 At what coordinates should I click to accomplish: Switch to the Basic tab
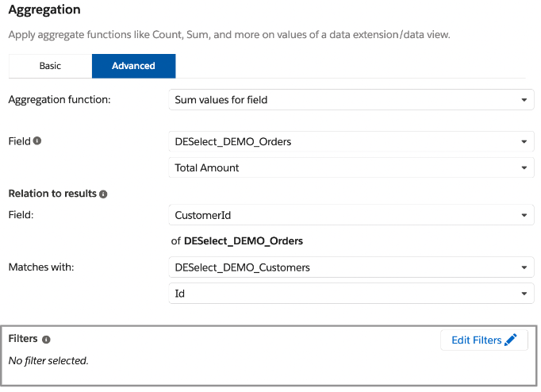coord(50,66)
